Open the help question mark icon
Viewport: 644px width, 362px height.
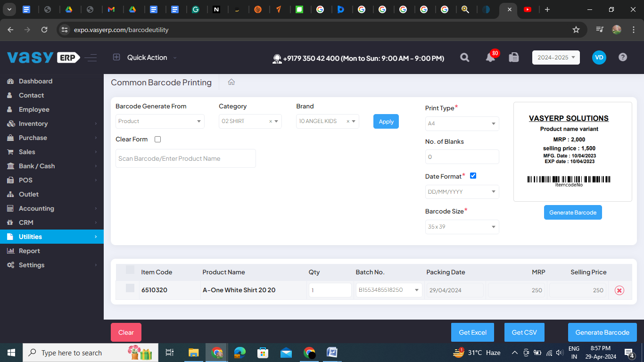point(623,57)
